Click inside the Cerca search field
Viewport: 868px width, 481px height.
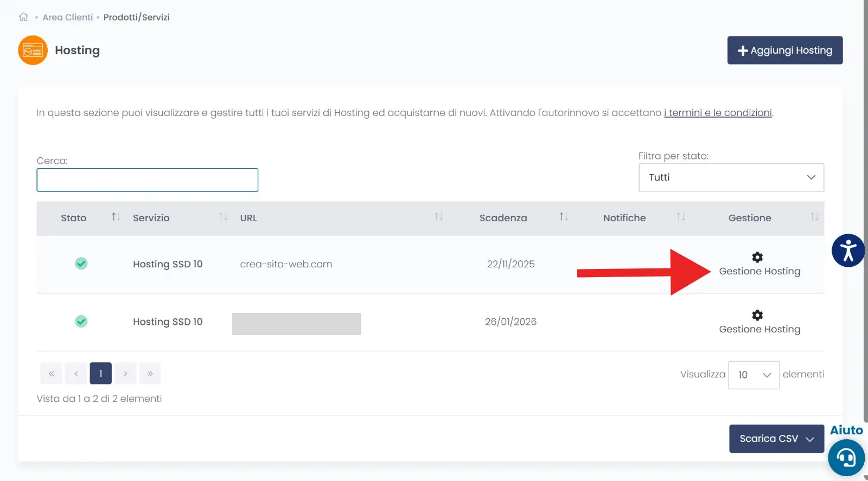(147, 180)
